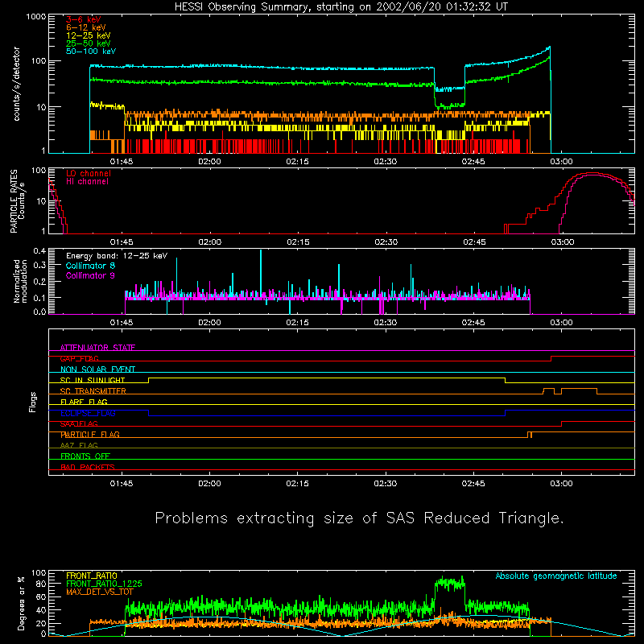Select the cyan 50-100 keV legend entry
The width and height of the screenshot is (644, 644).
pyautogui.click(x=91, y=52)
